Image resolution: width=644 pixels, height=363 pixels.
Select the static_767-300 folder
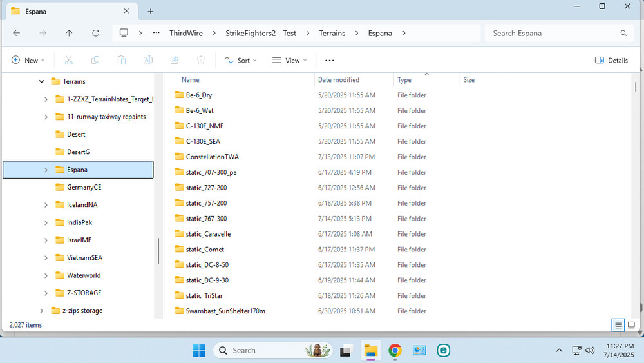point(206,219)
